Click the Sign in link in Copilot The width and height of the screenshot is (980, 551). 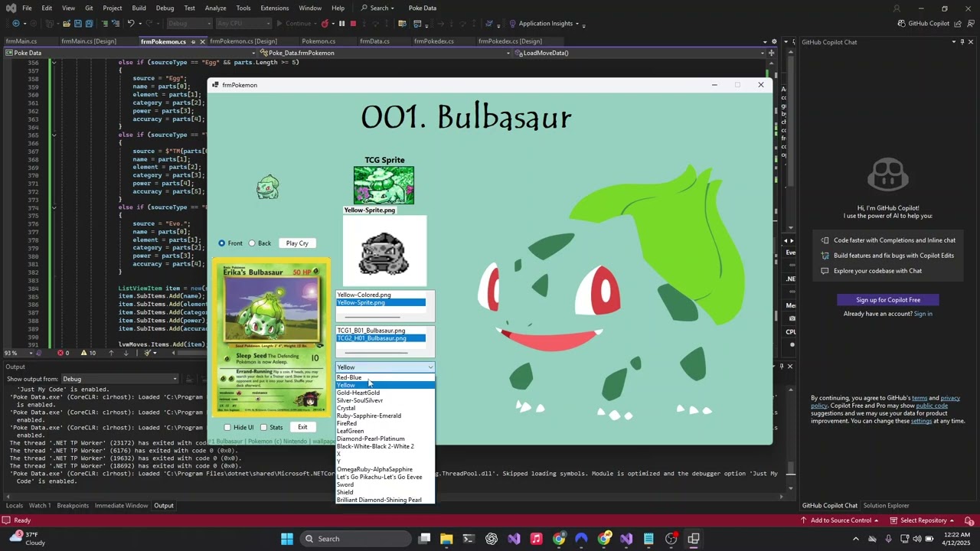(x=923, y=314)
